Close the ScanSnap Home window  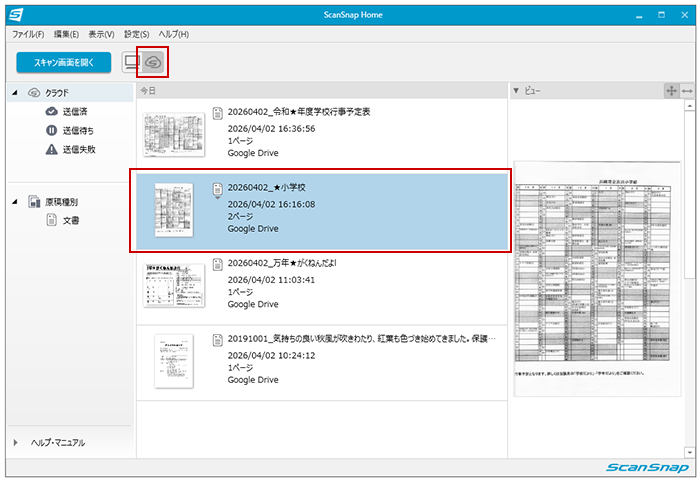pos(684,15)
